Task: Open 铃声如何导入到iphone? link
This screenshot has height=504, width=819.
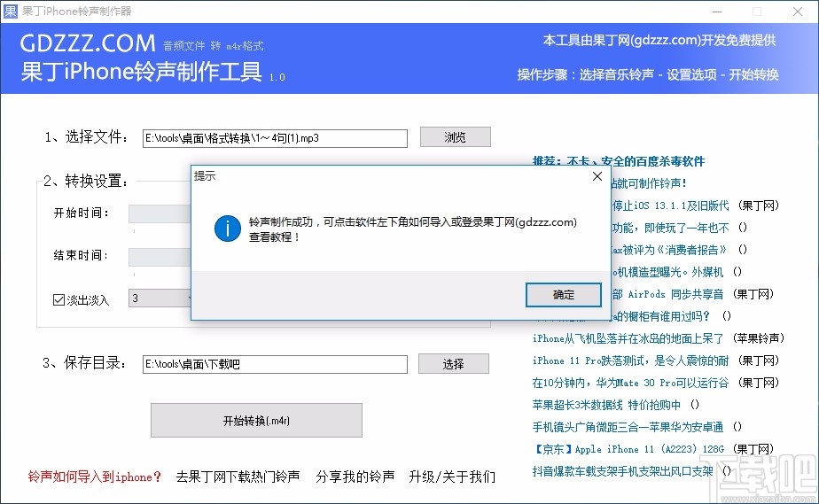Action: (x=95, y=477)
